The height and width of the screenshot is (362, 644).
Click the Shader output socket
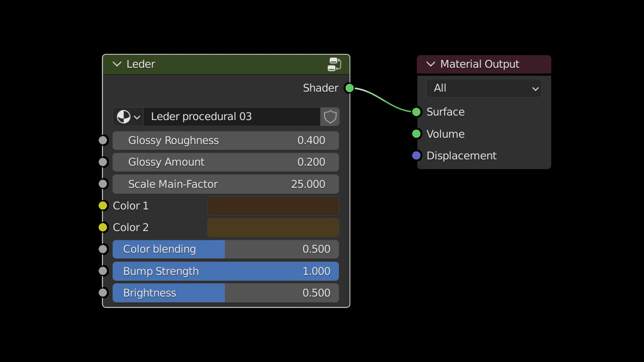pyautogui.click(x=350, y=88)
